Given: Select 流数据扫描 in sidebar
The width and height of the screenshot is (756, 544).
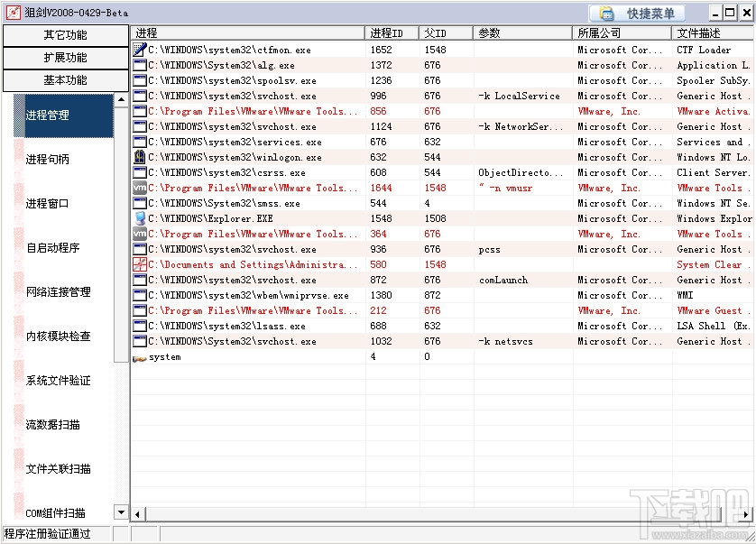Looking at the screenshot, I should [52, 425].
